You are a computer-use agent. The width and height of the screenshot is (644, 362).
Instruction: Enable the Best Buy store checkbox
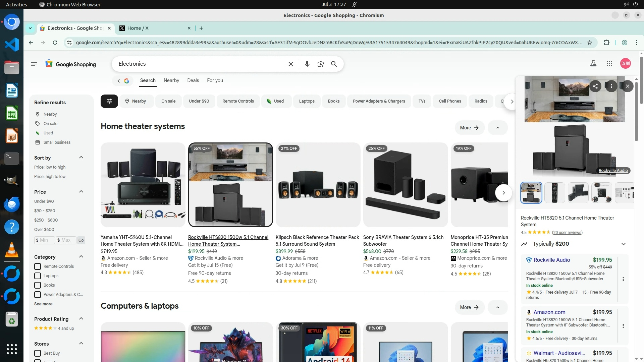point(38,353)
